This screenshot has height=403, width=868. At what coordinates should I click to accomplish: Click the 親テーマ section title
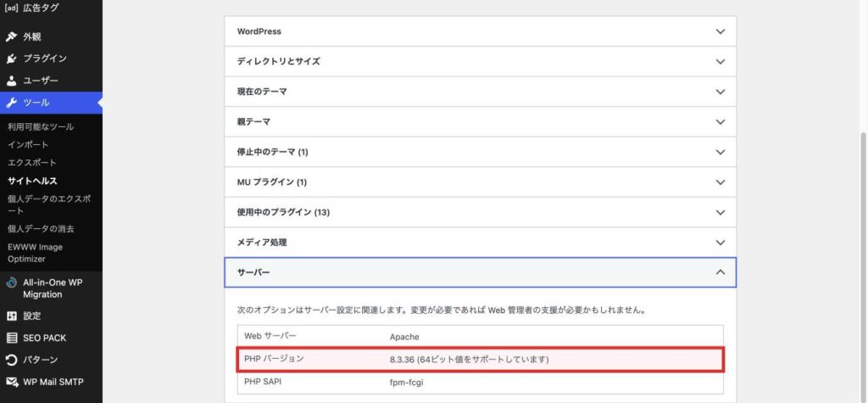[x=253, y=122]
